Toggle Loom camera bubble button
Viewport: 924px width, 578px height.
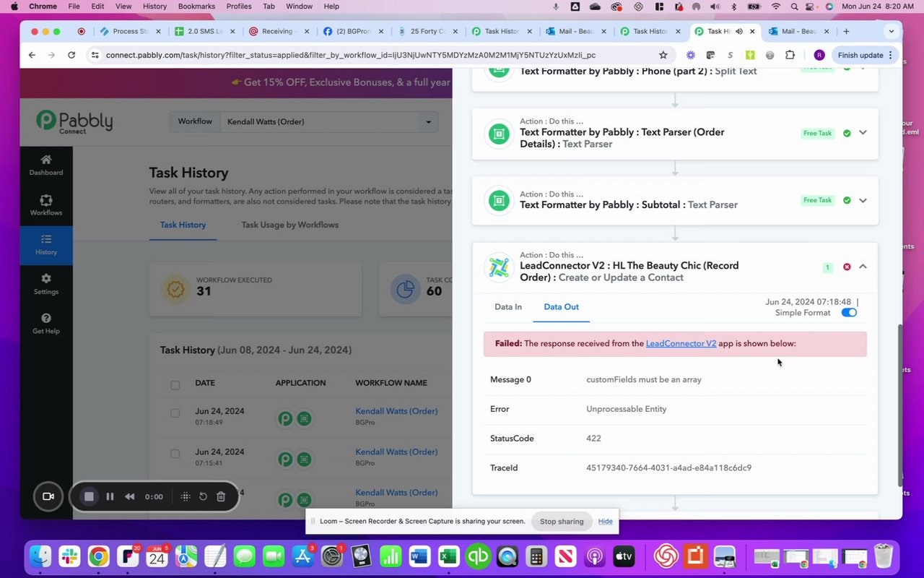point(48,496)
